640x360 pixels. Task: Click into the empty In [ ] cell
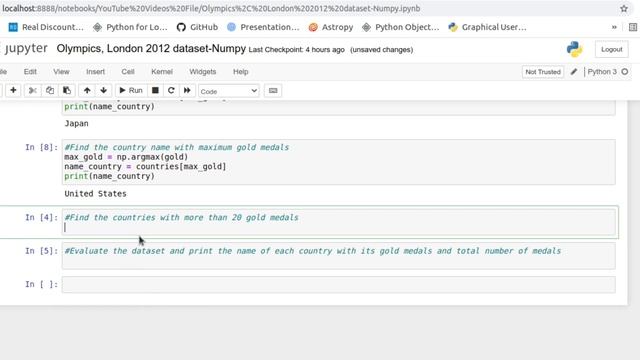(338, 284)
